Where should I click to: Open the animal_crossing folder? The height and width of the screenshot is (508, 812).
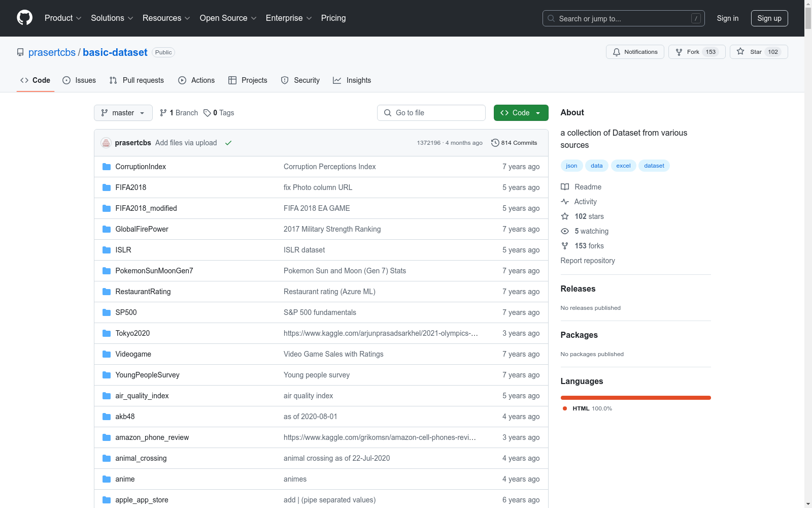point(141,458)
